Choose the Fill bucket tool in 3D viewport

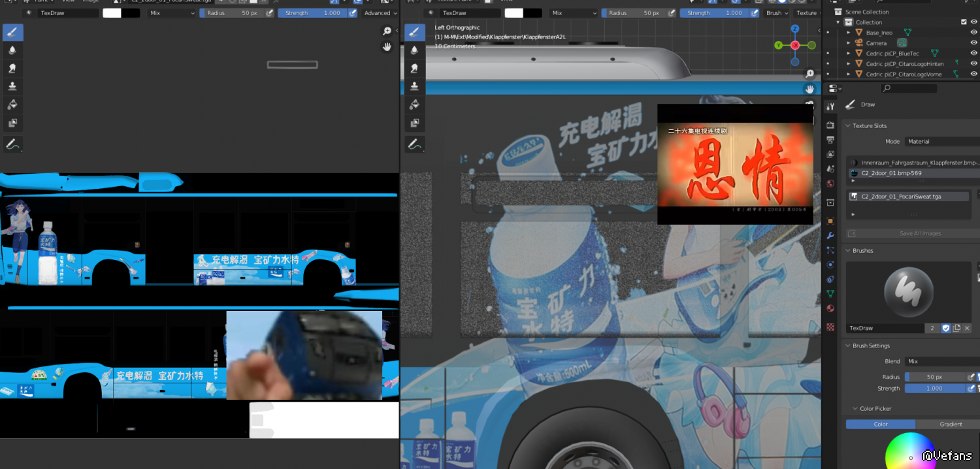414,105
